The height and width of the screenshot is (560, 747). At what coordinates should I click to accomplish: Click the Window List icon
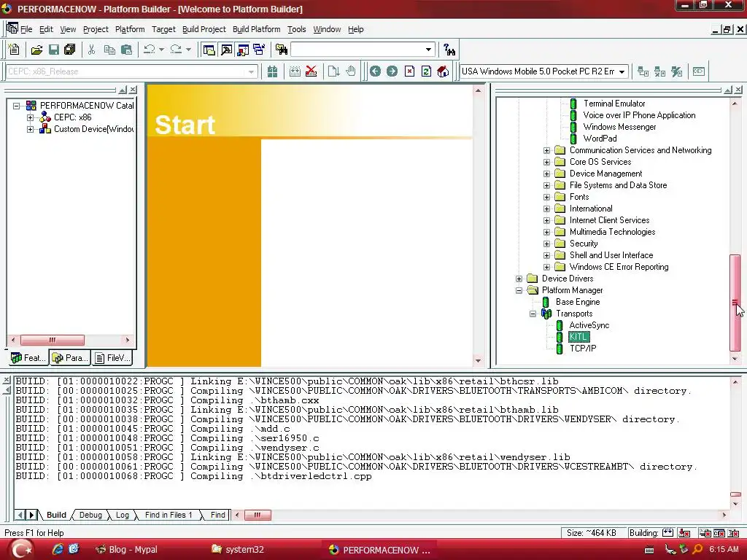(x=259, y=50)
